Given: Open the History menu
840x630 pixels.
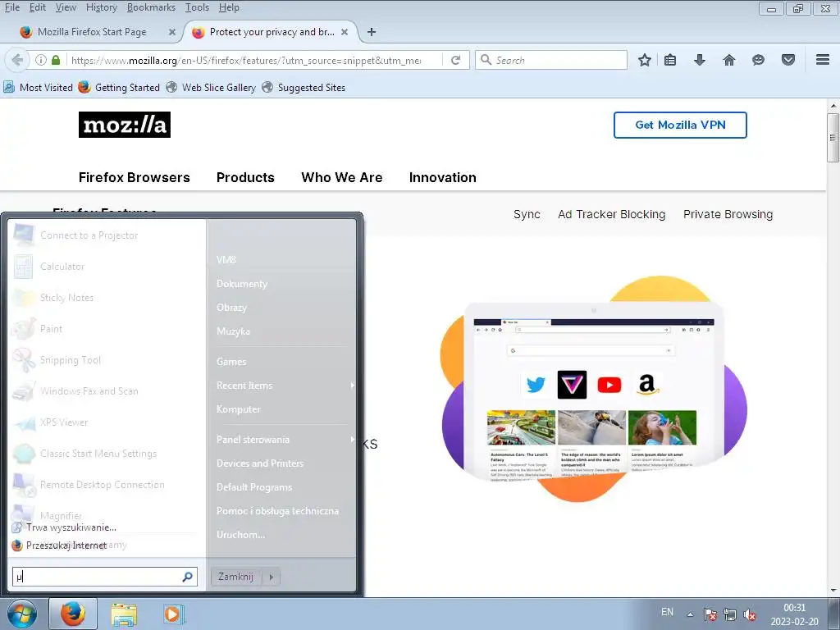Looking at the screenshot, I should click(101, 7).
